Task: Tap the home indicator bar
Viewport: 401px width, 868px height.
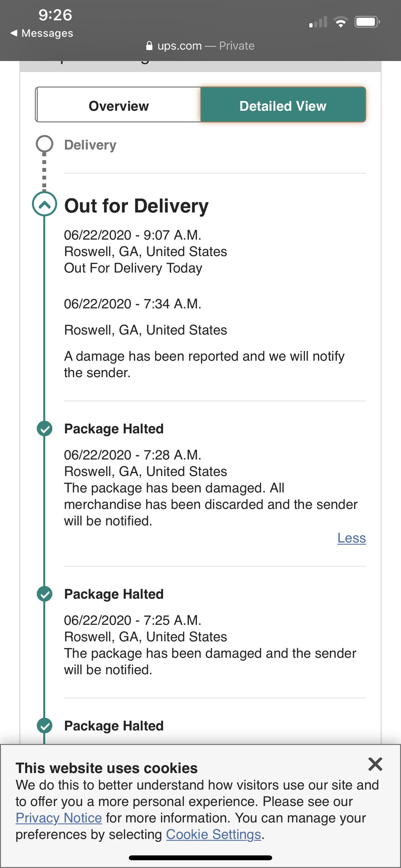Action: tap(200, 858)
